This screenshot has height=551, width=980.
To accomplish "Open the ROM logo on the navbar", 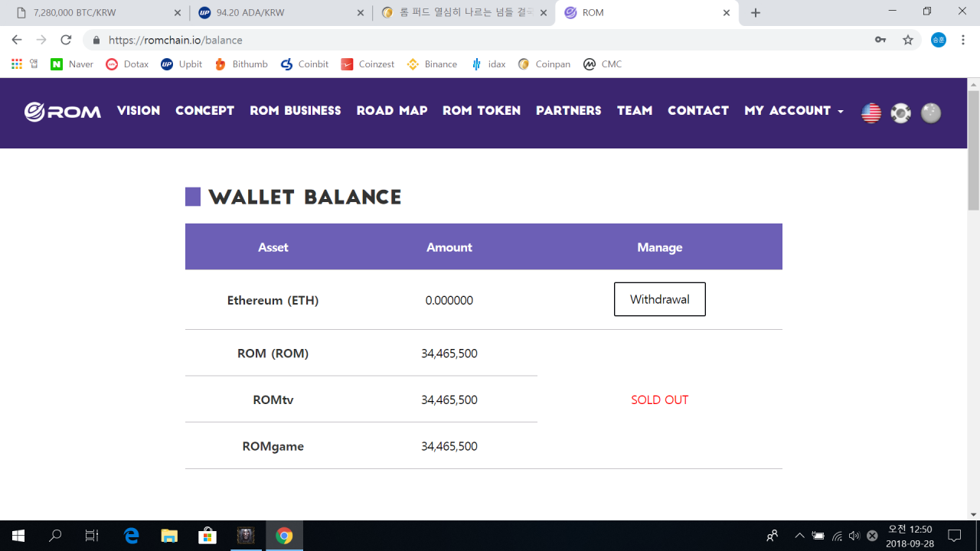I will [62, 112].
